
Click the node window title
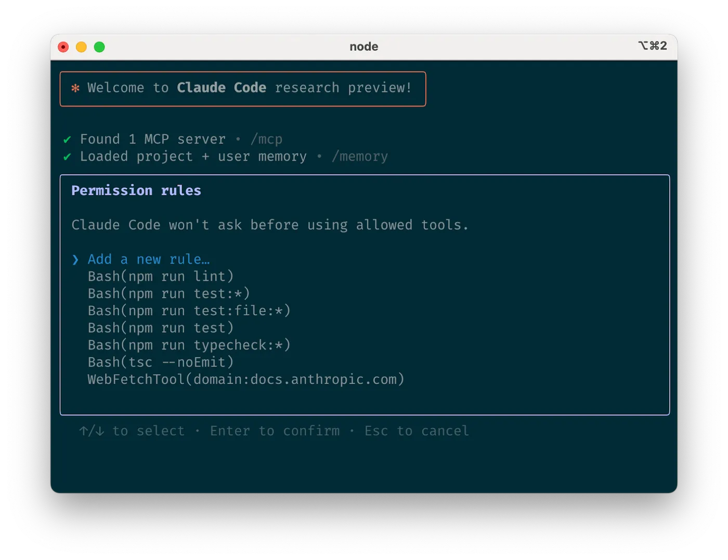point(364,47)
